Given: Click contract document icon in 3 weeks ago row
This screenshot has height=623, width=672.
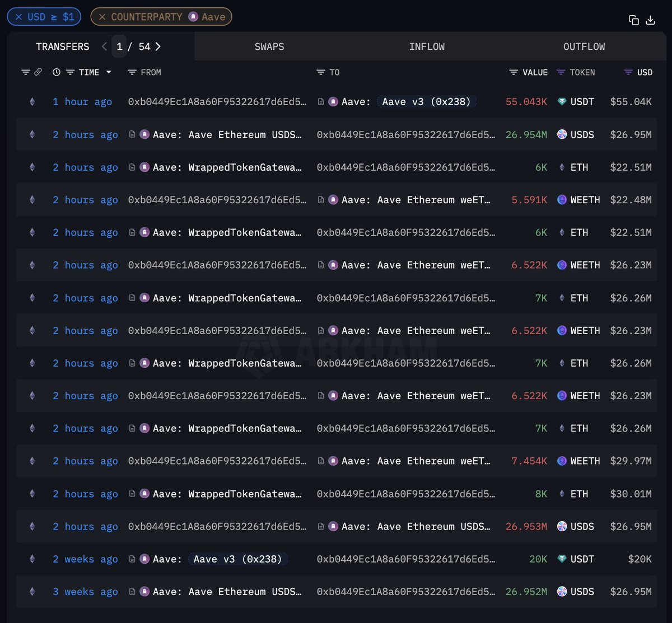Looking at the screenshot, I should (132, 592).
